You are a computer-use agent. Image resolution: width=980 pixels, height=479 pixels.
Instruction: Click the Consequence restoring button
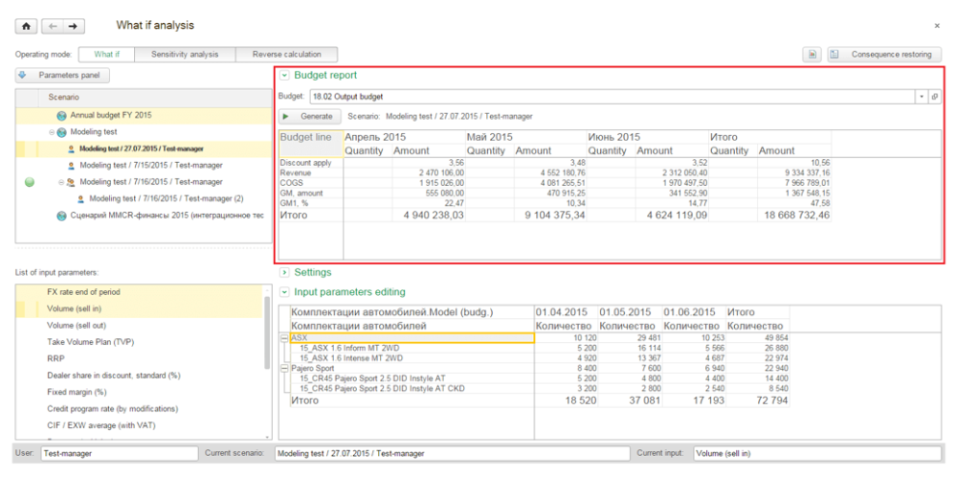(884, 55)
